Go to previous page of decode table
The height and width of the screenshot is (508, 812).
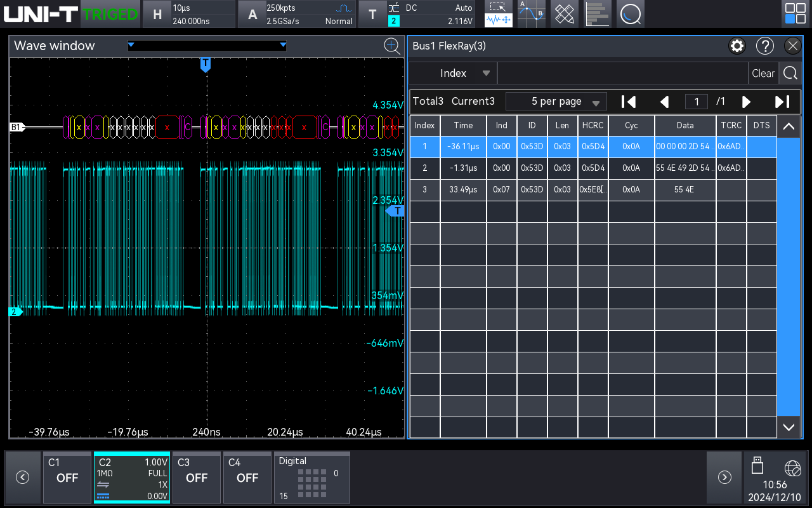[665, 102]
